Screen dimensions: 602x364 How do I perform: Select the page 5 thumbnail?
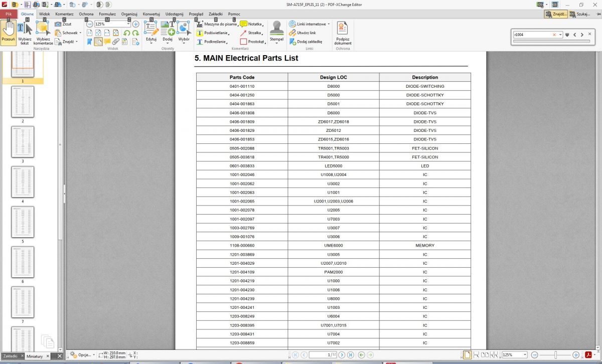click(23, 222)
